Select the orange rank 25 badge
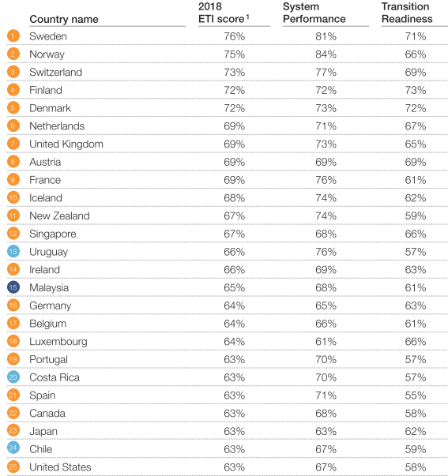This screenshot has height=476, width=448. pos(13,467)
